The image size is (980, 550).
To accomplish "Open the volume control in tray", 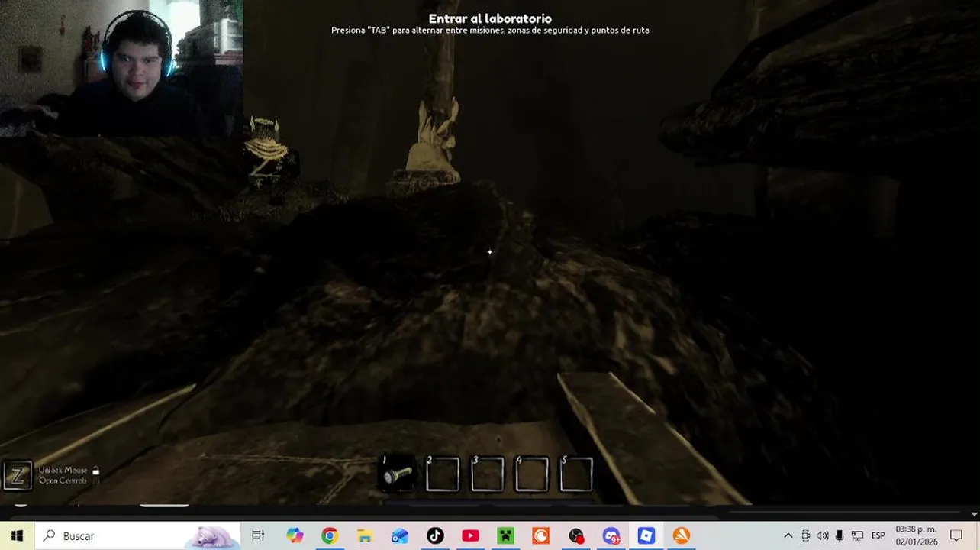I will (823, 535).
